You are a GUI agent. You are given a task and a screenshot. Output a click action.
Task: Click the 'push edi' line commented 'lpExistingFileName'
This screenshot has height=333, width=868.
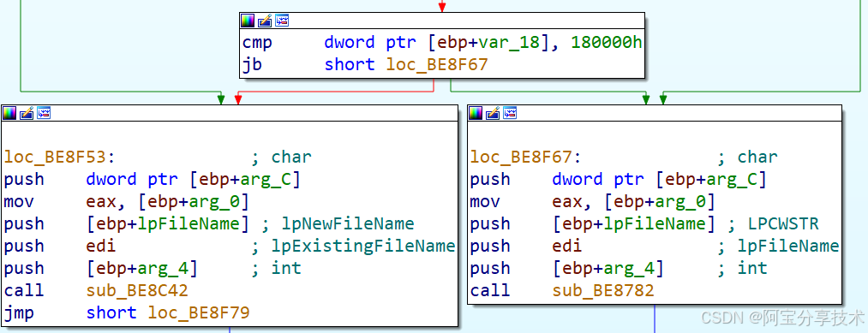(x=229, y=247)
